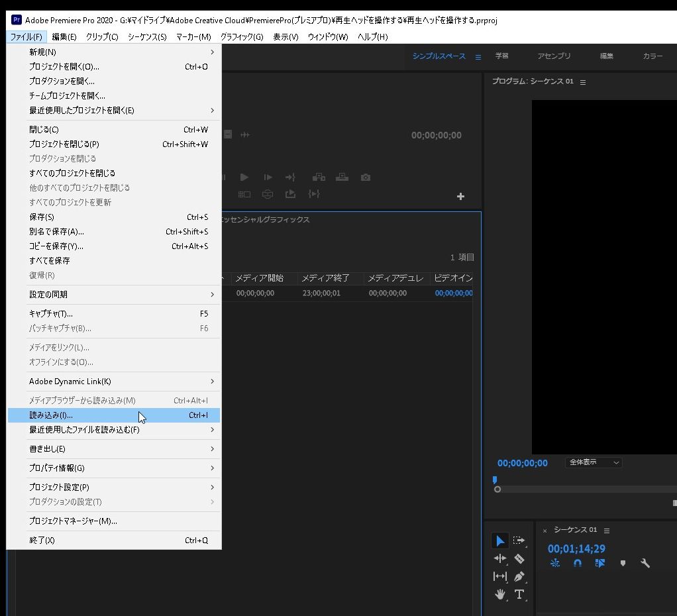Select the Razor tool
The width and height of the screenshot is (677, 616).
click(519, 559)
